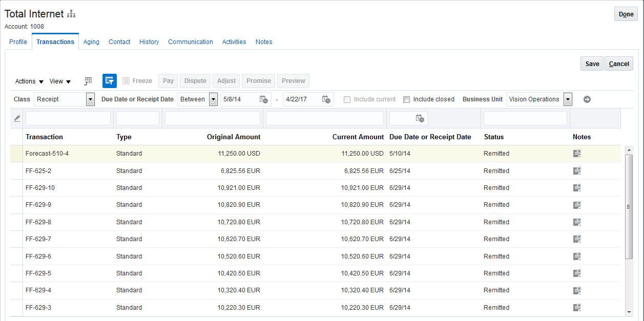Click the Query By Example filter icon

click(109, 81)
